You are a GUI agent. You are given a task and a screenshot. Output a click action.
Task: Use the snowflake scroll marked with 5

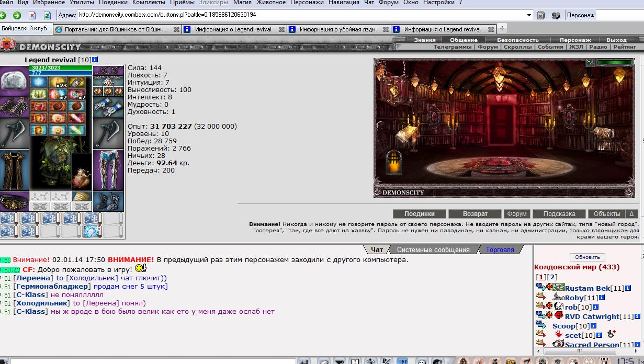92,231
